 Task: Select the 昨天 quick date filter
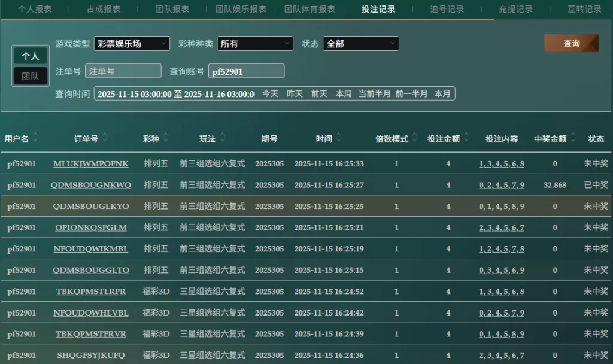pos(295,94)
